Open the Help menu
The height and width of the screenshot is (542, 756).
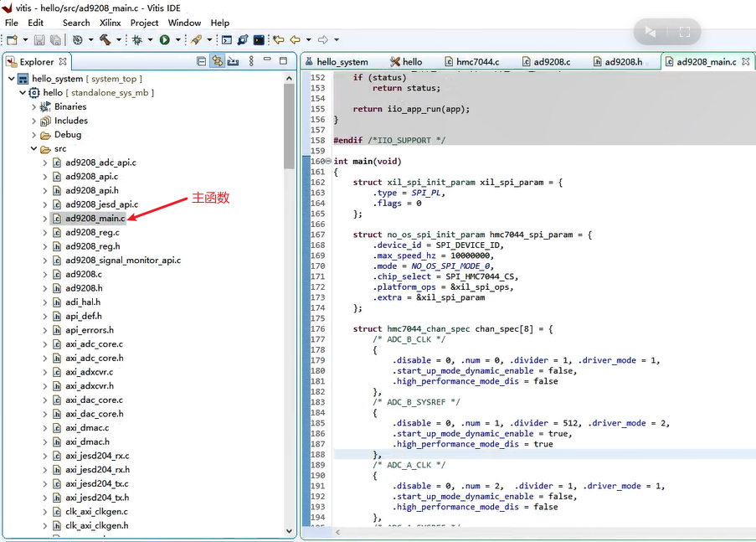click(x=220, y=23)
